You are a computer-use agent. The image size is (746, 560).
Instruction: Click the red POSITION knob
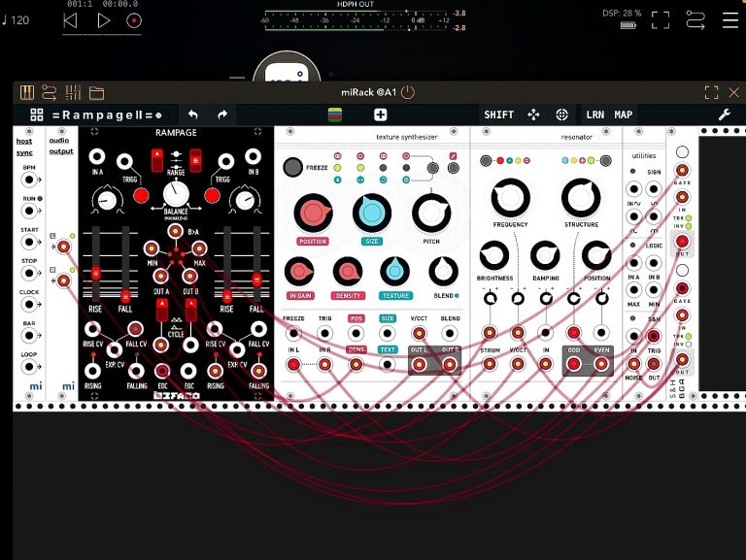[313, 213]
